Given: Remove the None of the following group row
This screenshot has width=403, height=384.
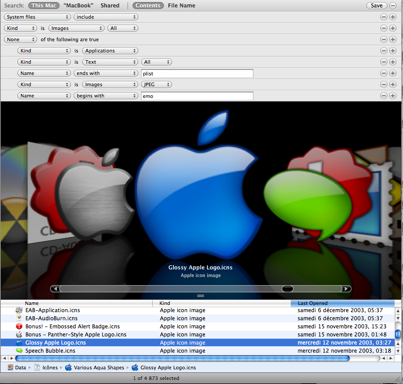Looking at the screenshot, I should (384, 39).
